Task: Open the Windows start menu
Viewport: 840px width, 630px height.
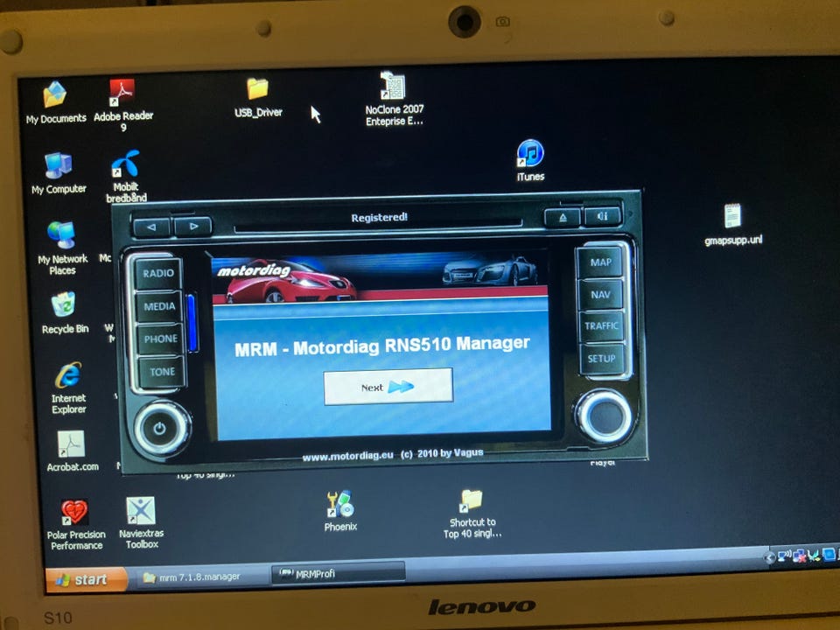Action: tap(86, 579)
